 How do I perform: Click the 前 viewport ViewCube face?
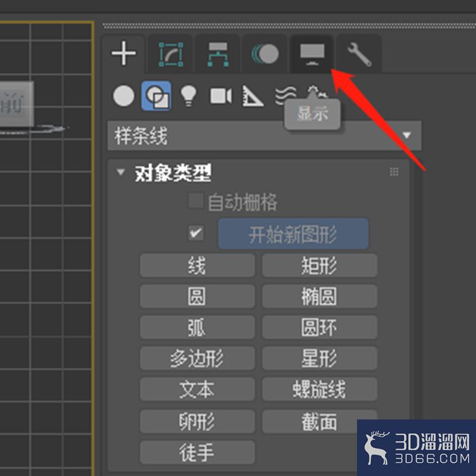click(16, 104)
